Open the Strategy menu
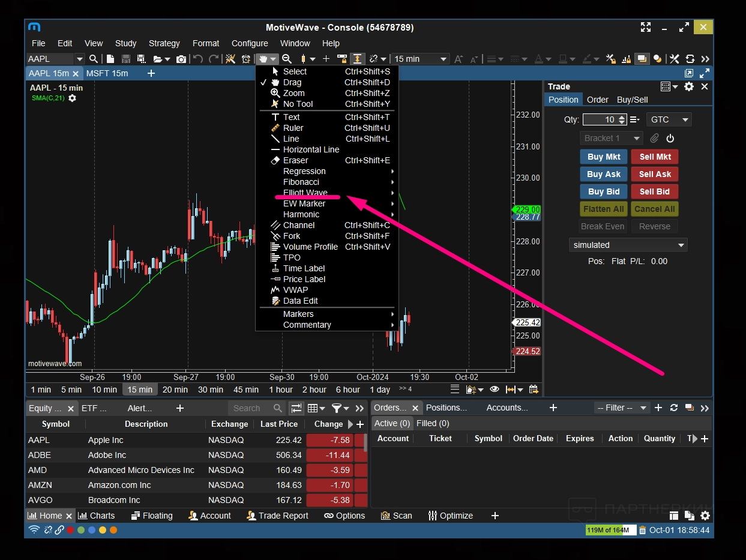The image size is (746, 560). point(164,43)
